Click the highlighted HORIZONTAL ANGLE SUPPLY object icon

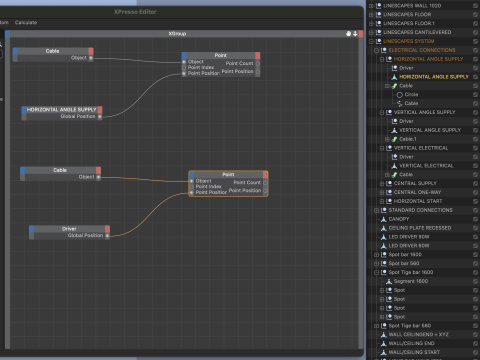pyautogui.click(x=394, y=77)
